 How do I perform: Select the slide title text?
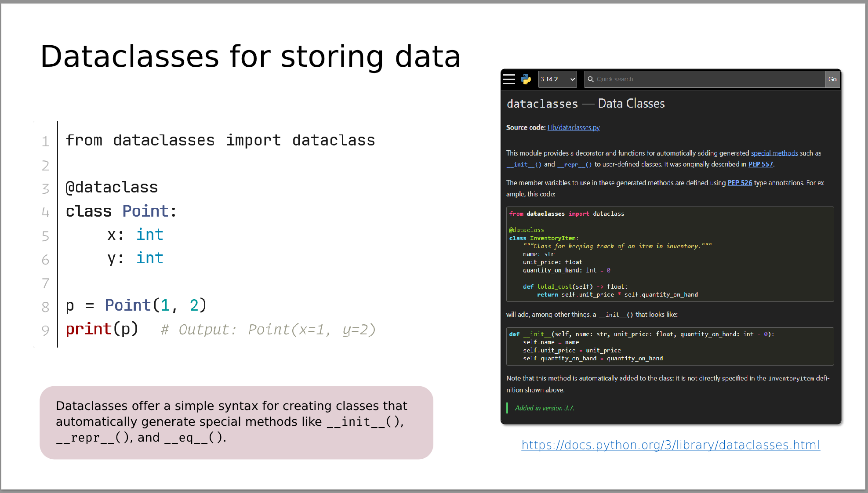click(x=251, y=57)
